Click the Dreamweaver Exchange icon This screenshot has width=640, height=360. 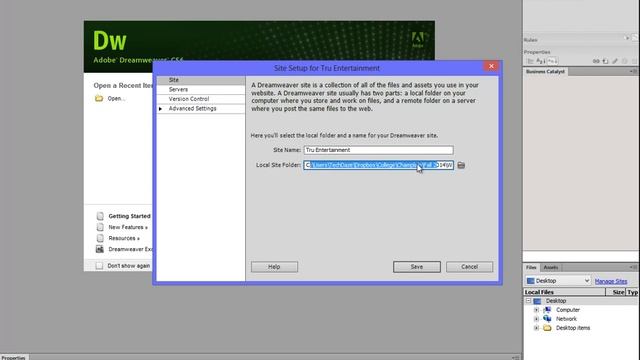point(100,249)
